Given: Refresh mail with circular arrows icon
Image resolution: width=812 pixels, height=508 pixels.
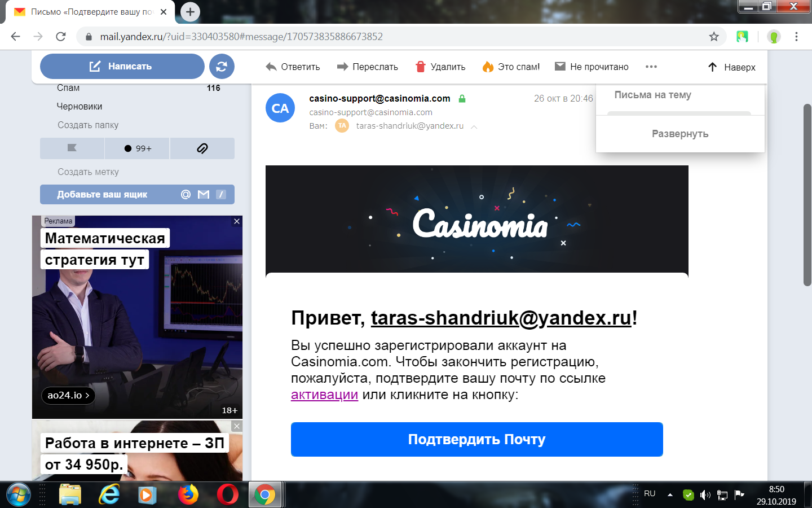Looking at the screenshot, I should pos(222,66).
